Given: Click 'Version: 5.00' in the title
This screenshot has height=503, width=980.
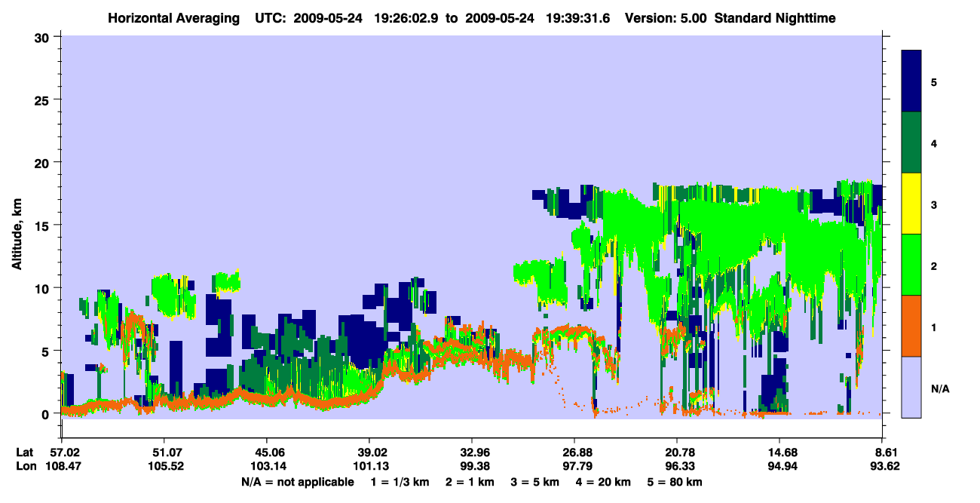Looking at the screenshot, I should (x=666, y=17).
